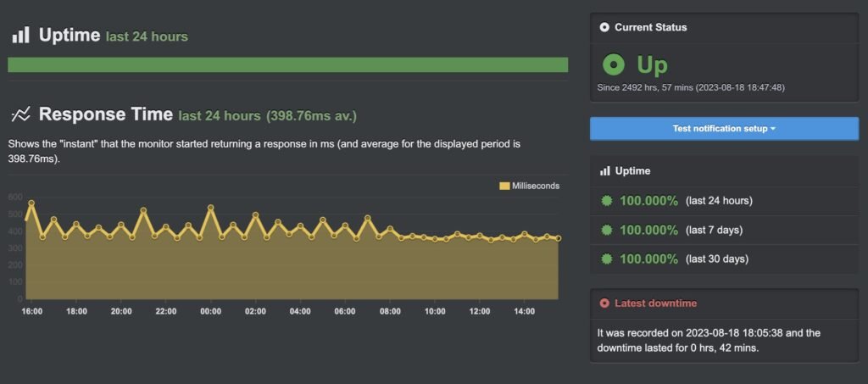Toggle the Milliseconds legend series

click(x=535, y=186)
